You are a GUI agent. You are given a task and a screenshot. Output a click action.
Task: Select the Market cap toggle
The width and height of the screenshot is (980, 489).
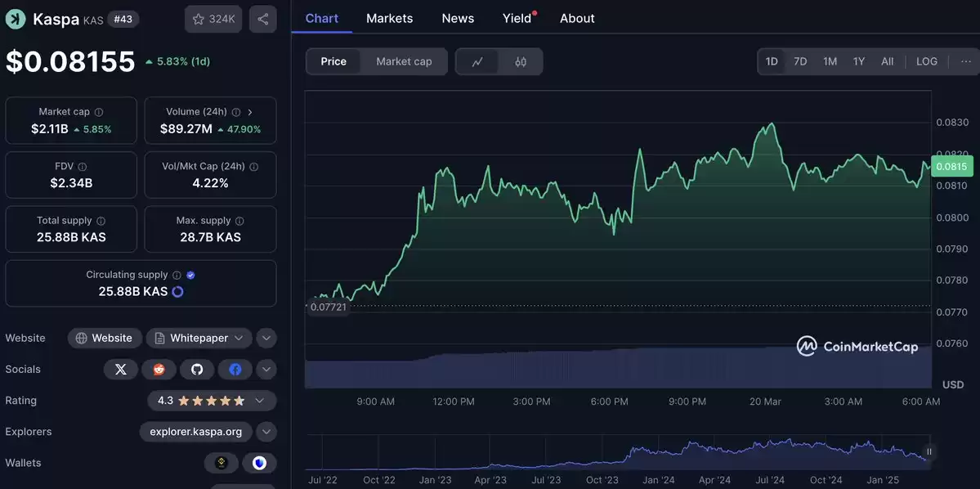tap(404, 62)
